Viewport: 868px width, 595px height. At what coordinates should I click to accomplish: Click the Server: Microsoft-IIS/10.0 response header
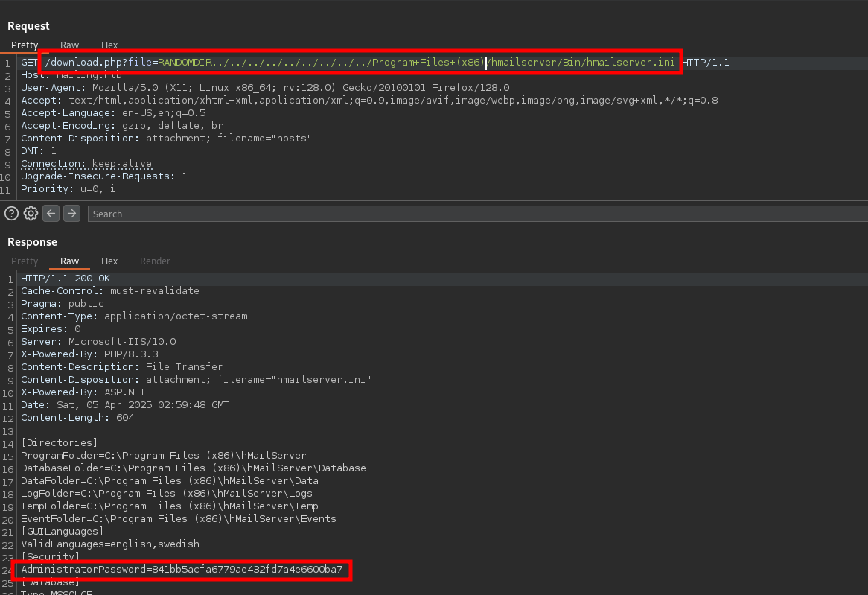pos(98,342)
